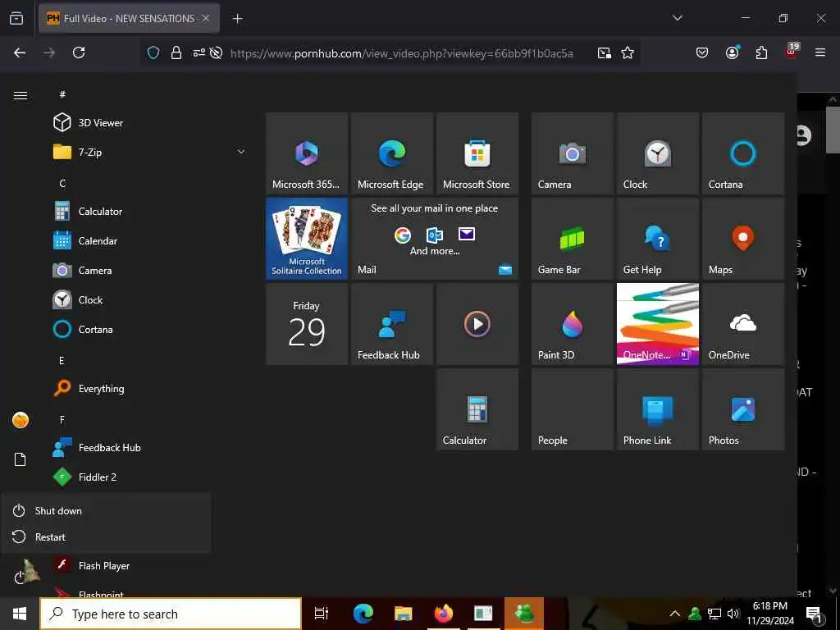Show hidden system tray icons
The width and height of the screenshot is (840, 630).
675,614
